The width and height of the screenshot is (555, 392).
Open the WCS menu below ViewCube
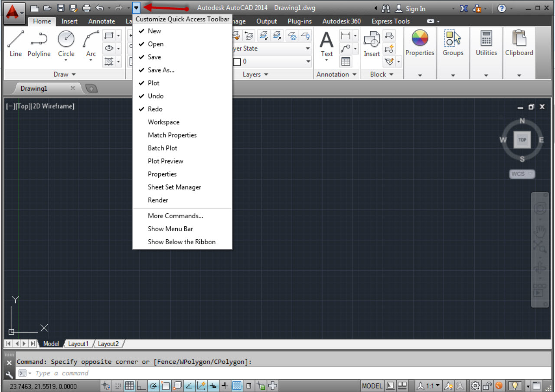(522, 174)
